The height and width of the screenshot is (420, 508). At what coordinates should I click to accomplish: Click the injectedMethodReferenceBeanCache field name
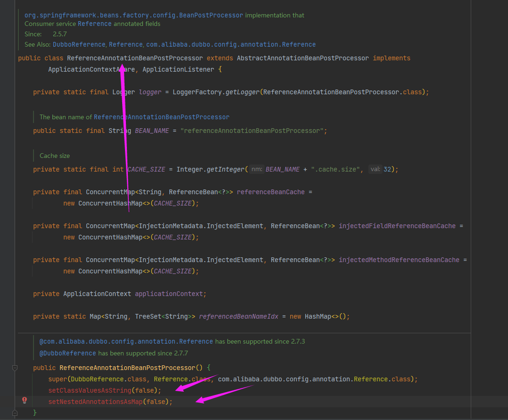tap(399, 260)
